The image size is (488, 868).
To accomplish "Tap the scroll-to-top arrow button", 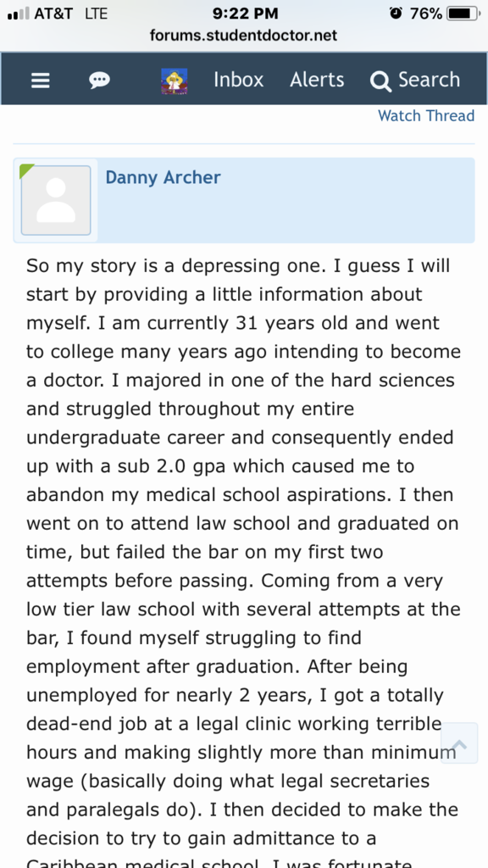I will [x=459, y=743].
